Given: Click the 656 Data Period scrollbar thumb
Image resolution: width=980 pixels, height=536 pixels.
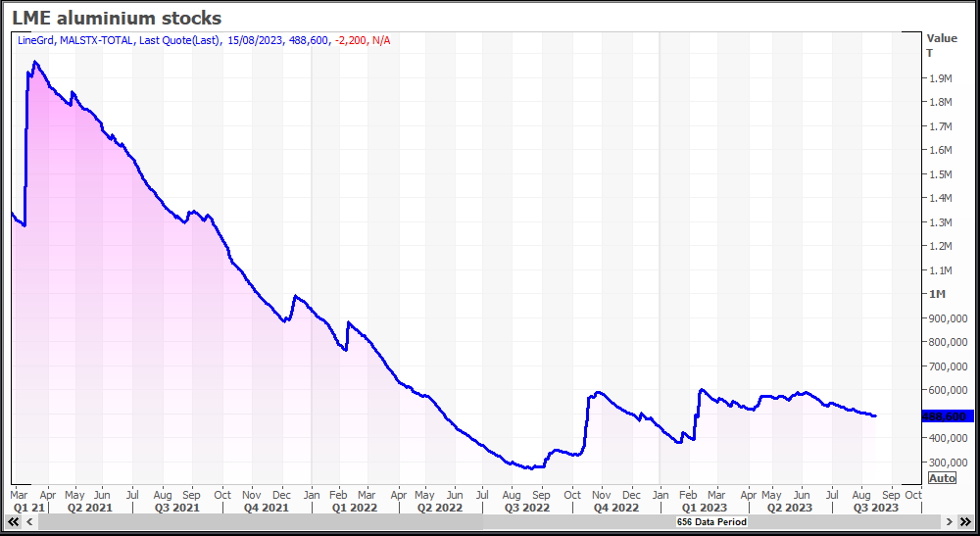Looking at the screenshot, I should 711,522.
